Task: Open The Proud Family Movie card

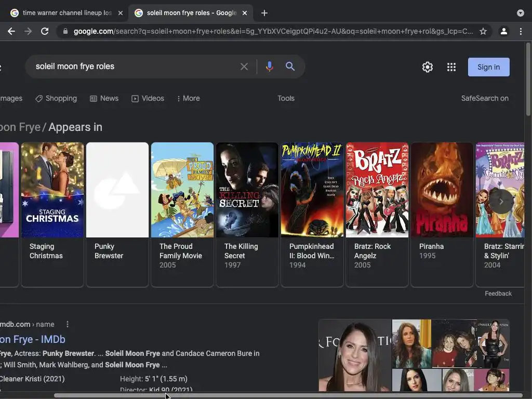Action: pos(182,215)
